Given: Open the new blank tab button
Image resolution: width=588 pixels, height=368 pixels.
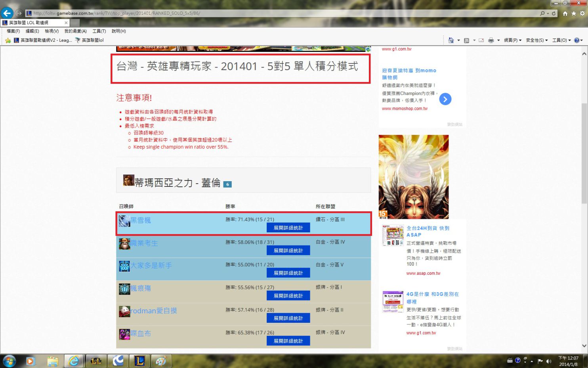Looking at the screenshot, I should coord(75,23).
